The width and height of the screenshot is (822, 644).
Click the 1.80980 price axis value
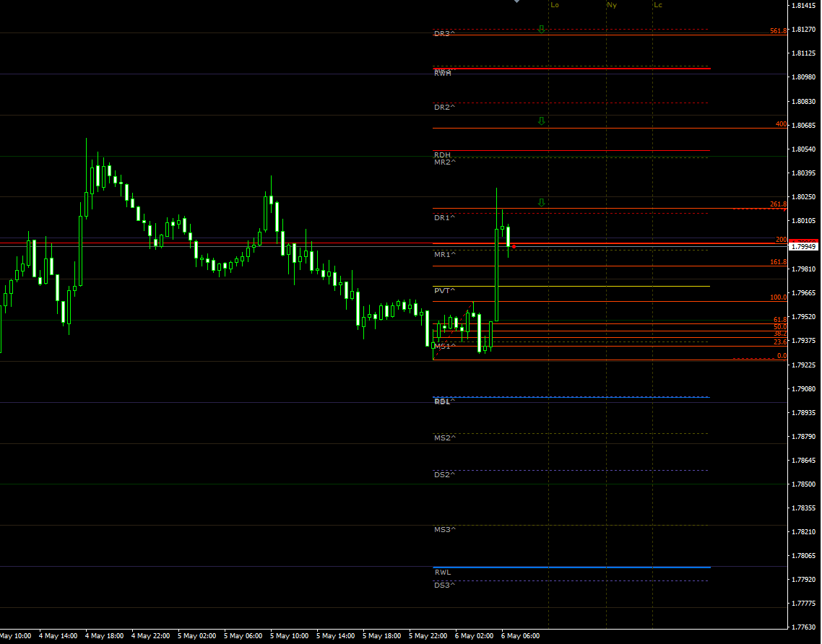click(x=804, y=77)
